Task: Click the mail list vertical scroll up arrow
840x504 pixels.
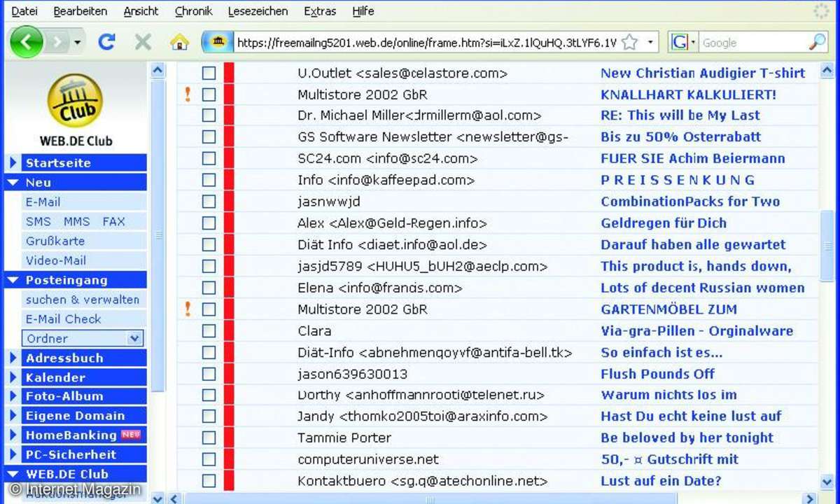Action: (827, 70)
